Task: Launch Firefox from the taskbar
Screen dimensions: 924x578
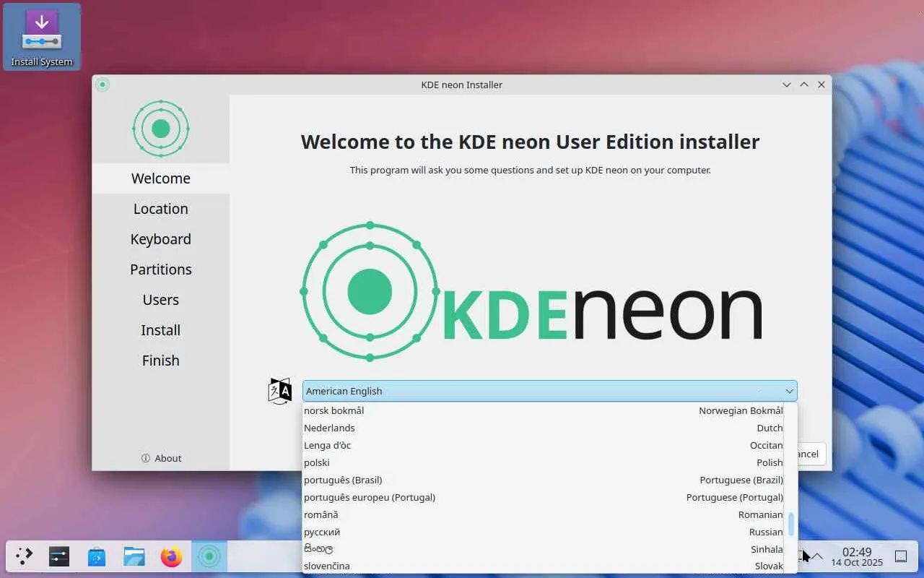Action: coord(172,556)
